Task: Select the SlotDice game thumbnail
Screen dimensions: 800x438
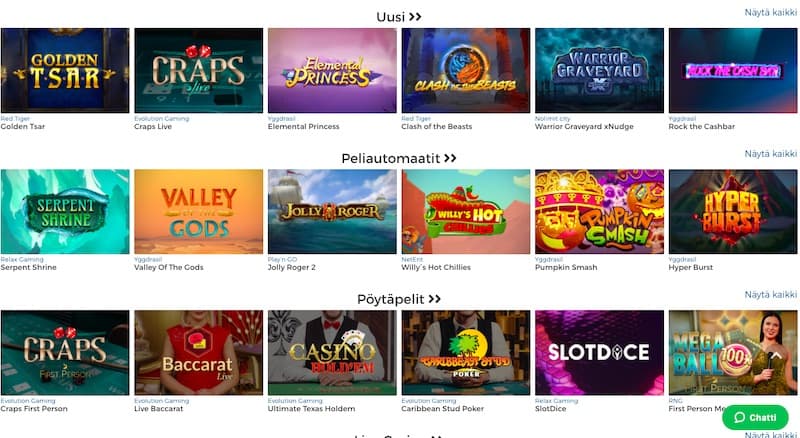Action: click(x=599, y=353)
